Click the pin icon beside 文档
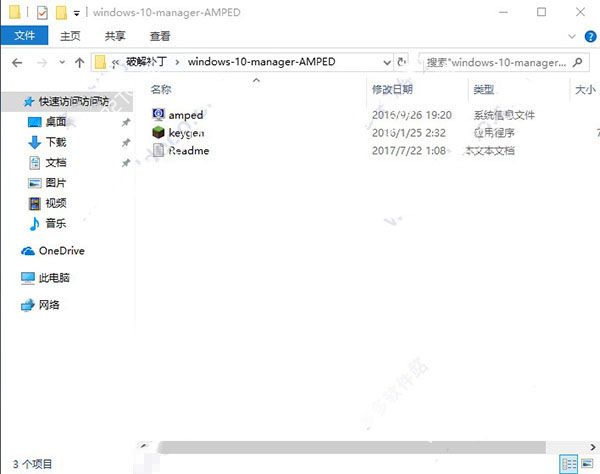Viewport: 600px width, 474px height. tap(126, 163)
